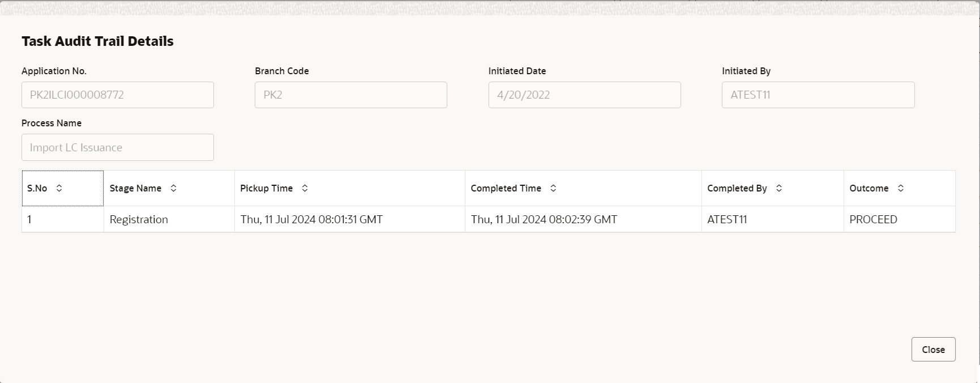Click serial number 1 in the table
980x383 pixels.
click(x=29, y=219)
